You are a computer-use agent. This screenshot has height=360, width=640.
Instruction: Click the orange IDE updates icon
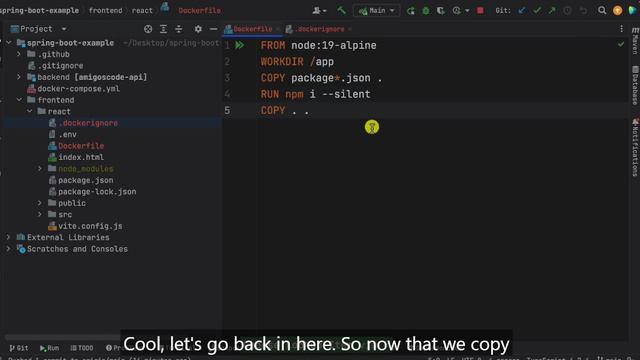tap(617, 11)
